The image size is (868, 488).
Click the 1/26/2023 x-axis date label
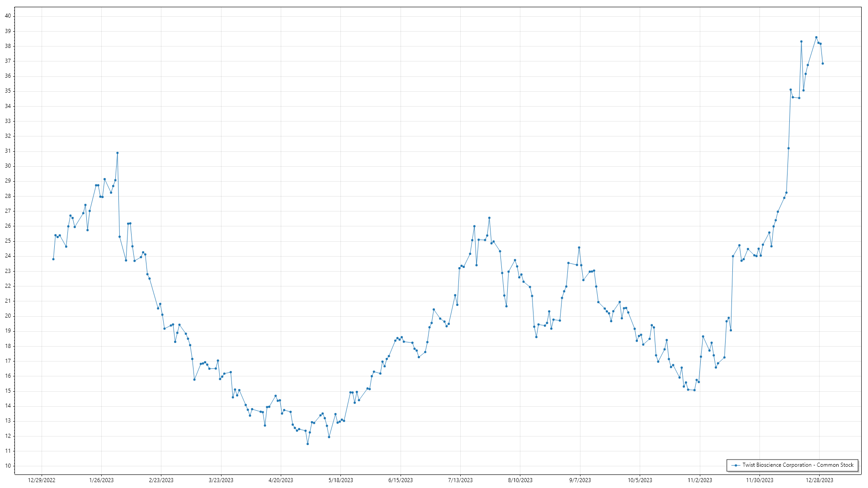[x=101, y=480]
